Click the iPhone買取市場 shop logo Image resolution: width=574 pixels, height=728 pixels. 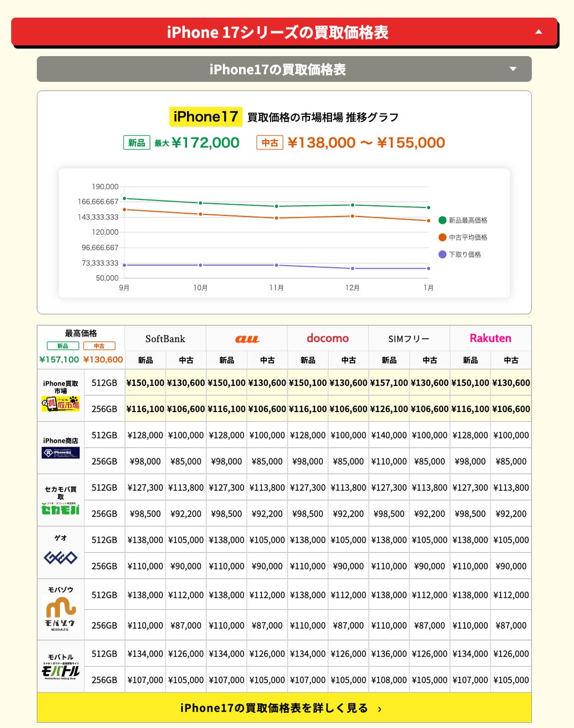[x=60, y=403]
